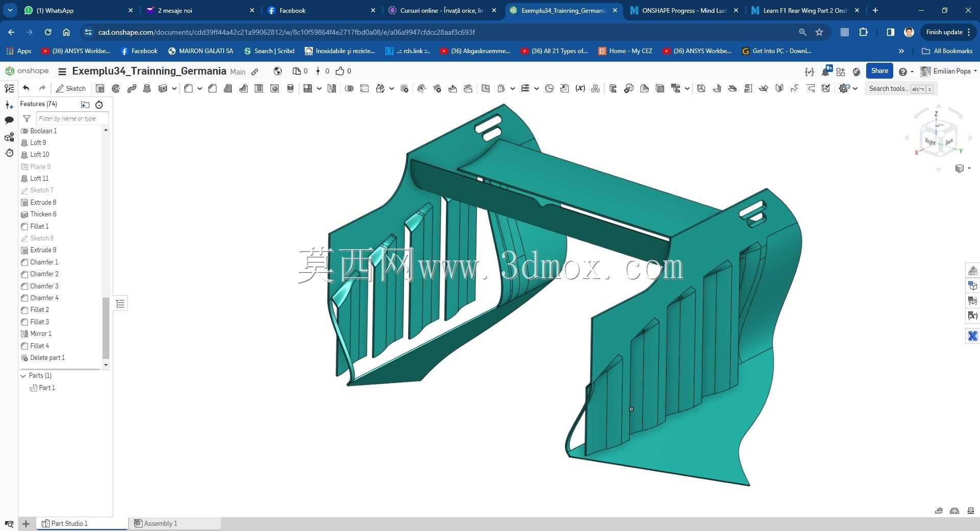
Task: Open the variable table panel on right edge
Action: (972, 316)
